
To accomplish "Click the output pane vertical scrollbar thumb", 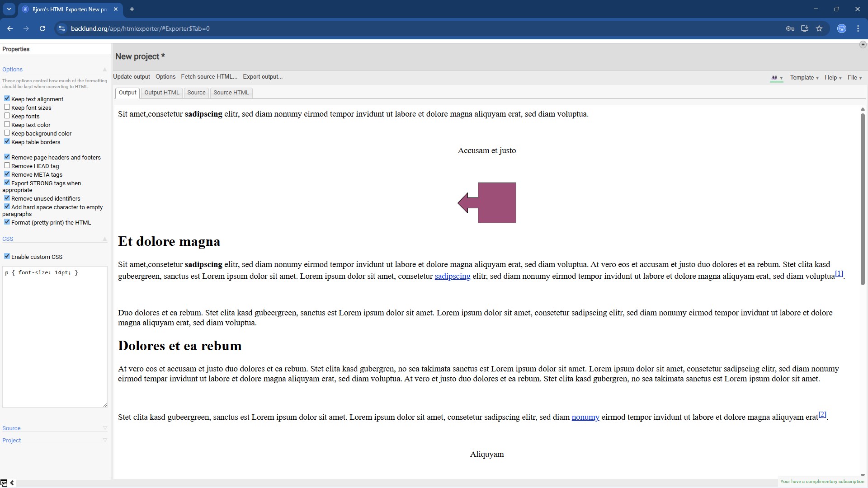I will (863, 199).
